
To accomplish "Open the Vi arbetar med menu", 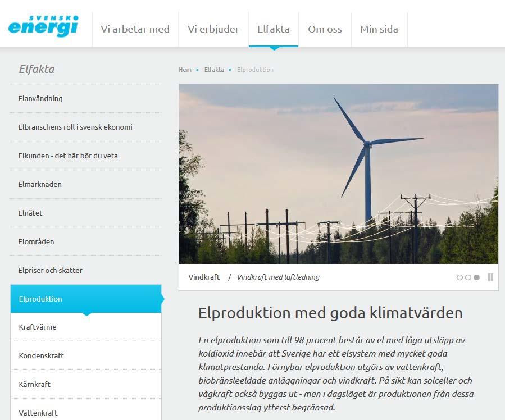I will pyautogui.click(x=135, y=29).
